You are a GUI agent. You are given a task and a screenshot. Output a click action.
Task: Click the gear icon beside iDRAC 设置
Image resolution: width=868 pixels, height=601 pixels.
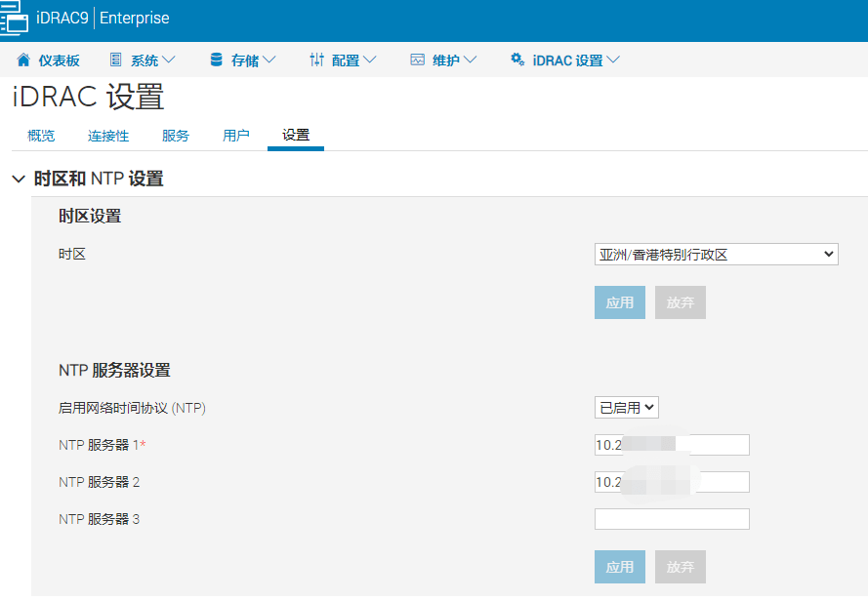(517, 60)
